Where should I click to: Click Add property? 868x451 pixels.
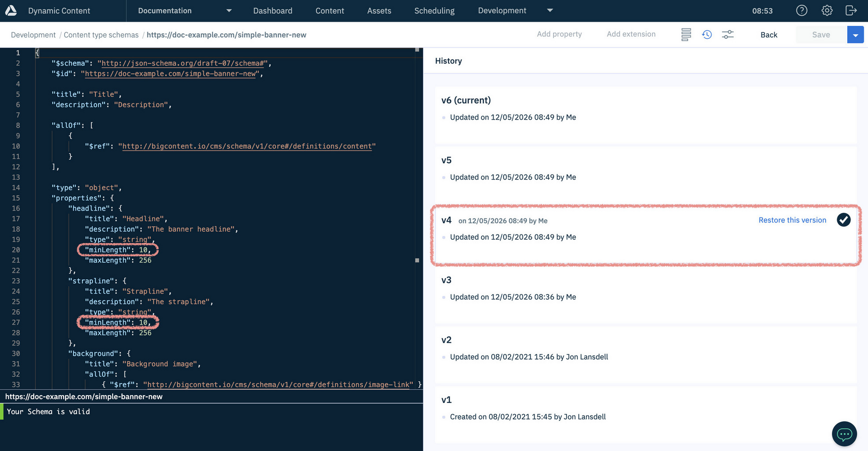click(559, 34)
